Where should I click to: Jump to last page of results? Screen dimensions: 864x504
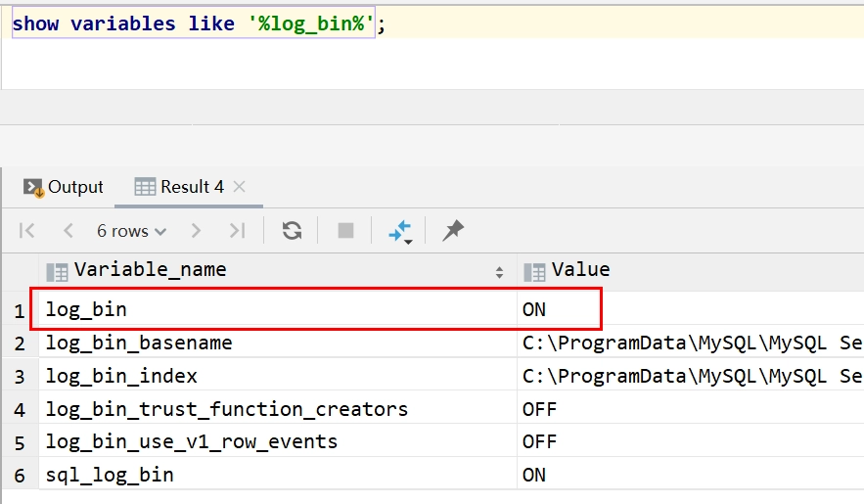pyautogui.click(x=238, y=230)
